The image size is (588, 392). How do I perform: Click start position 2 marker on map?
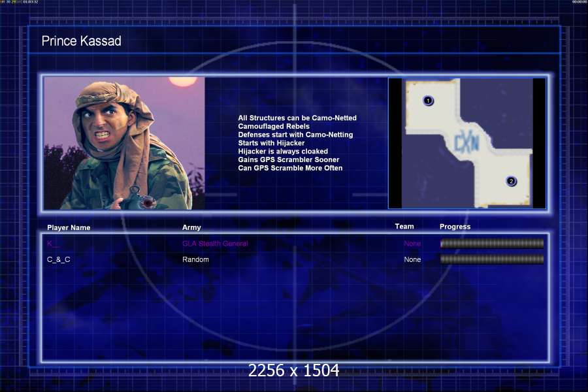click(511, 181)
